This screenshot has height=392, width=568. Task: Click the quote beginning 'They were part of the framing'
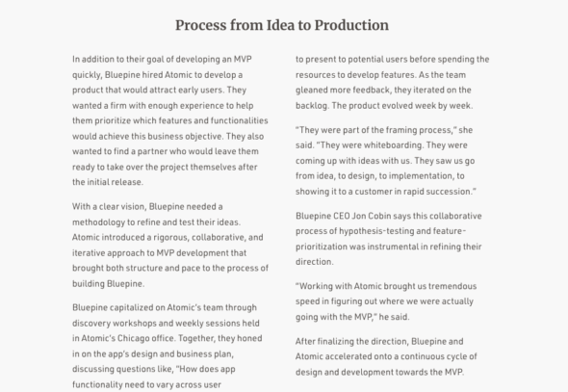[x=386, y=161]
